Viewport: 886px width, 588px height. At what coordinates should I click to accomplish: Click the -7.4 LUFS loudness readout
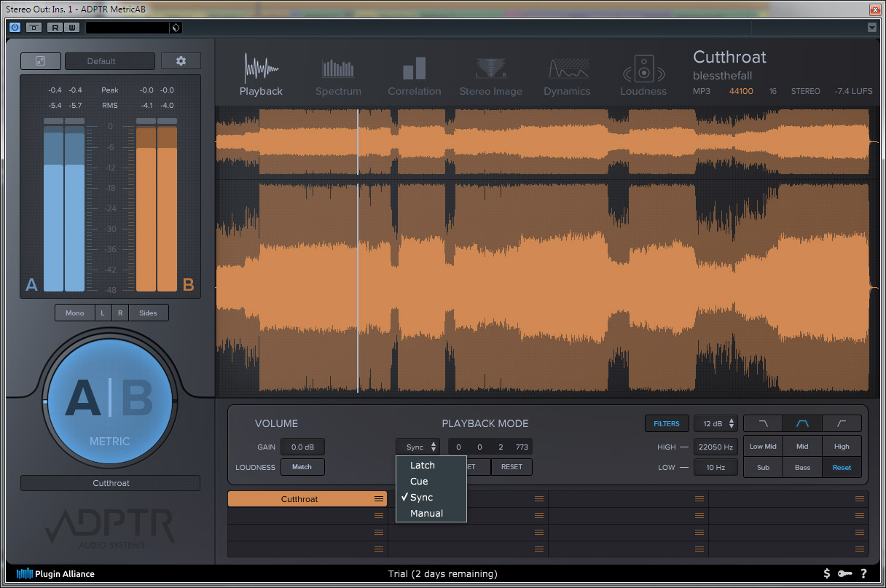[852, 91]
